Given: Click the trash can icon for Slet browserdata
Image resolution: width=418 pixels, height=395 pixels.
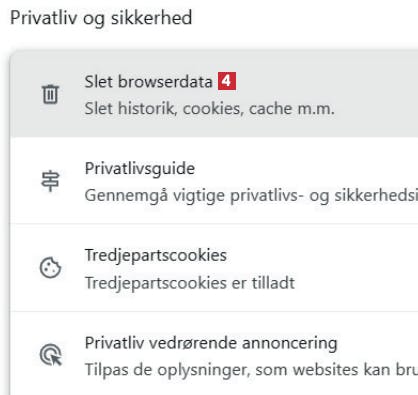Looking at the screenshot, I should coord(50,94).
